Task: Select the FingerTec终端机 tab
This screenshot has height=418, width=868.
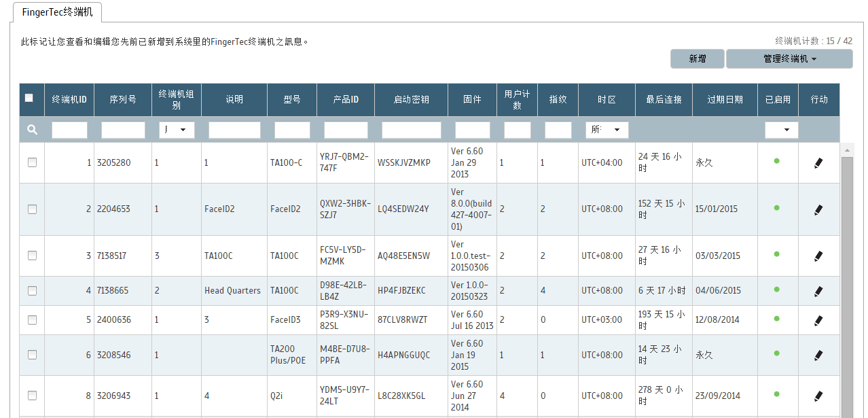Action: (57, 12)
